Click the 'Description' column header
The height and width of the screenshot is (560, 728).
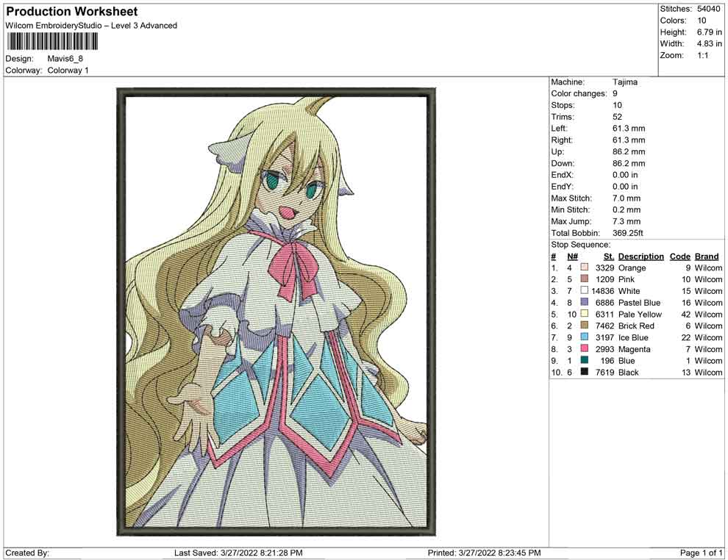pyautogui.click(x=640, y=256)
